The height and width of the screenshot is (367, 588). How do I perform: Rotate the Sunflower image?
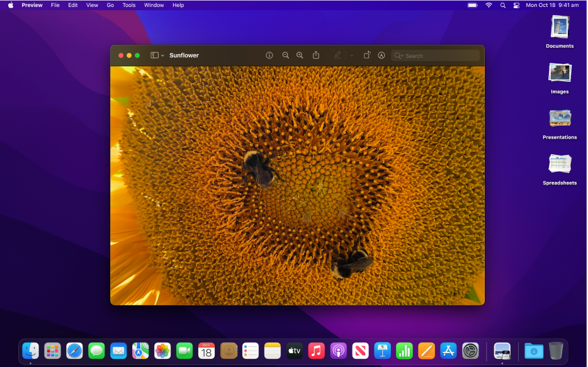366,55
